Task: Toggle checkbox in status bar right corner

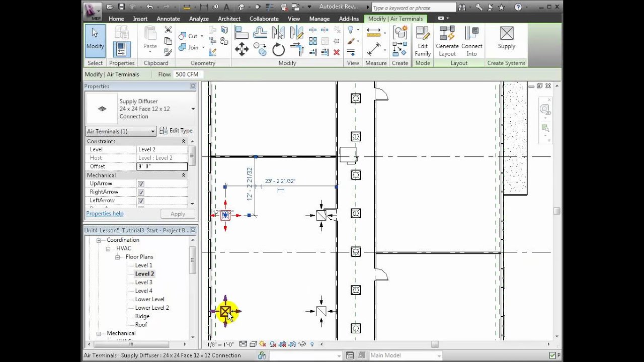Action: 553,355
